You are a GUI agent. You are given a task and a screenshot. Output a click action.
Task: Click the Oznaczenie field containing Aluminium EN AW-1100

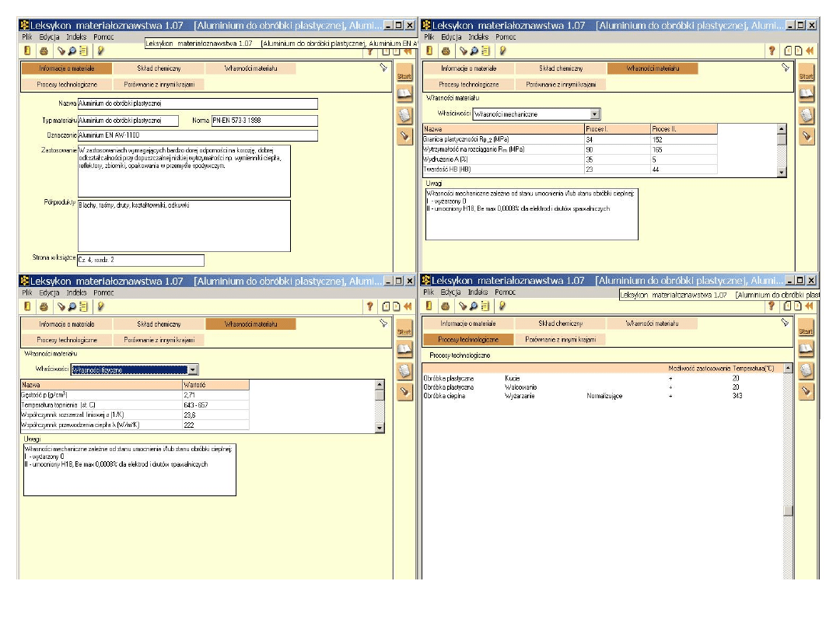(x=198, y=135)
